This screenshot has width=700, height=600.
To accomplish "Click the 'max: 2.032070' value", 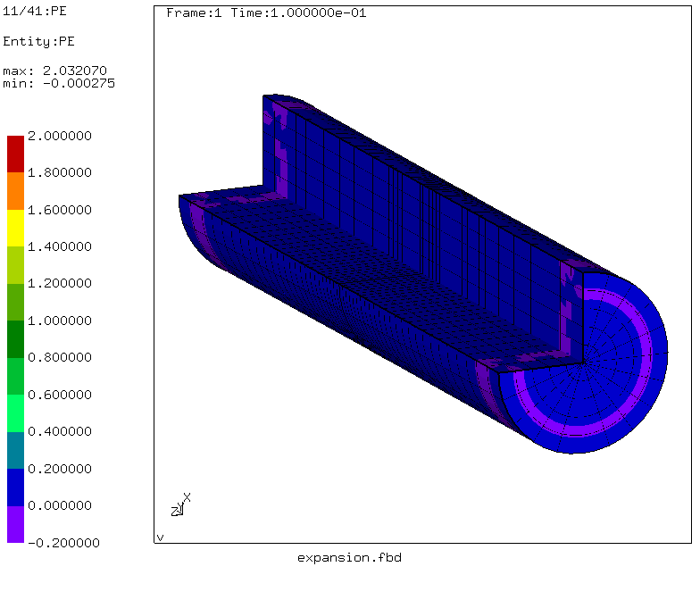I will (55, 71).
